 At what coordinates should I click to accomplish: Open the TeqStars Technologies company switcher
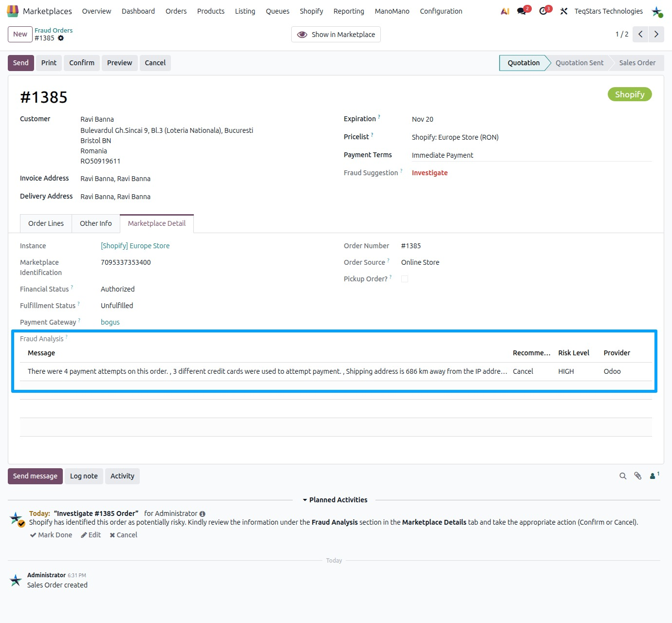(609, 11)
